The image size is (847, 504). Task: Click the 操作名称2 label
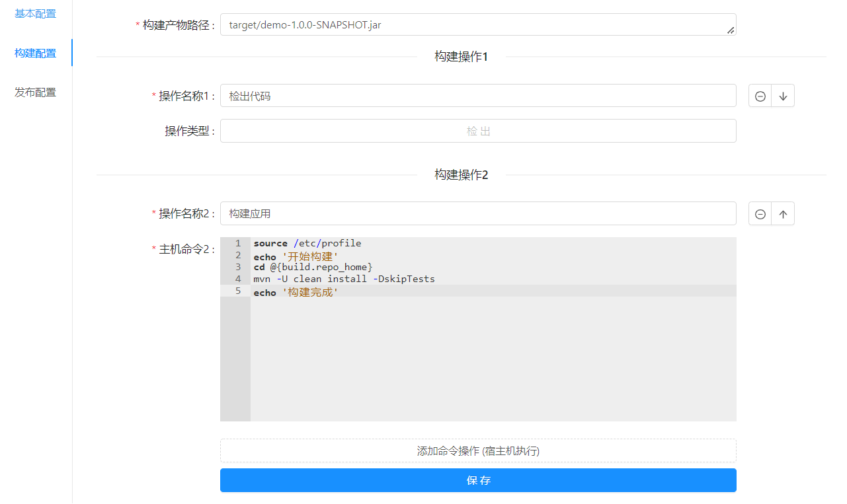pos(184,213)
